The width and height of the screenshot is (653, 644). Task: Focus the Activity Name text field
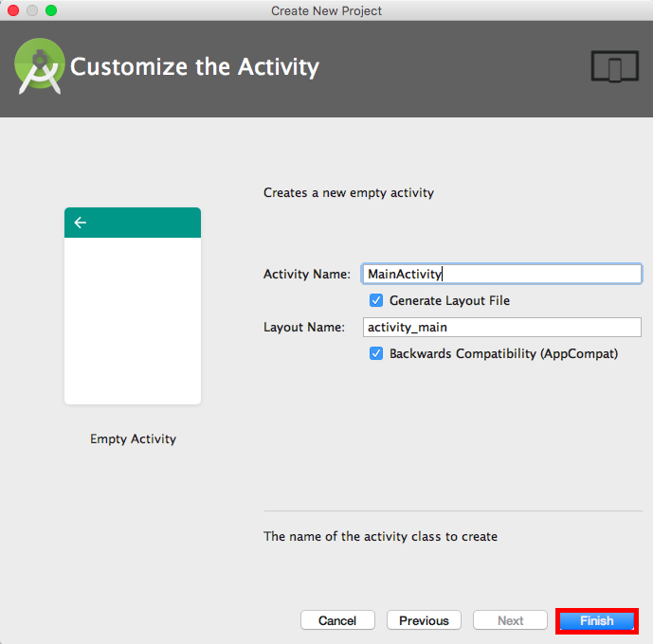[502, 274]
